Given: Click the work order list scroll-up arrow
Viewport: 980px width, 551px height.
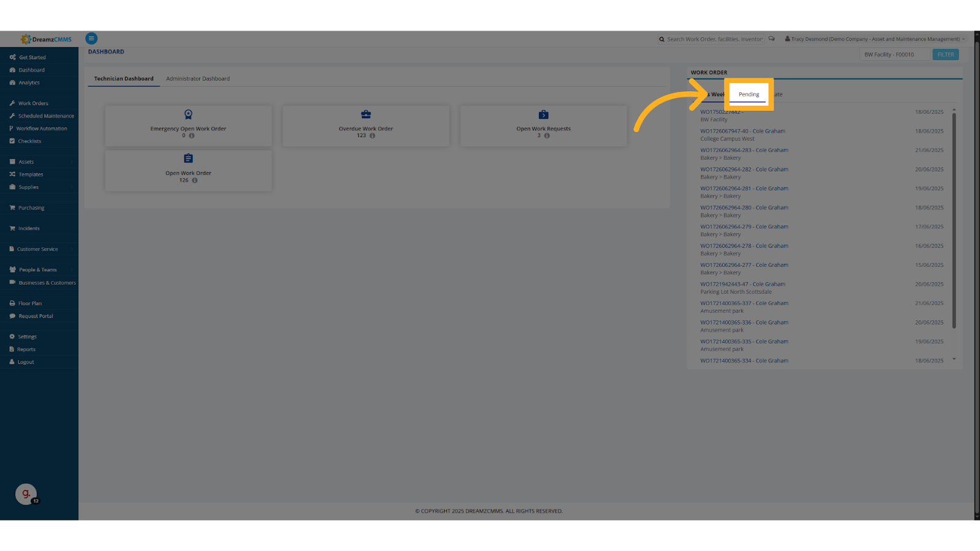Looking at the screenshot, I should (x=954, y=110).
